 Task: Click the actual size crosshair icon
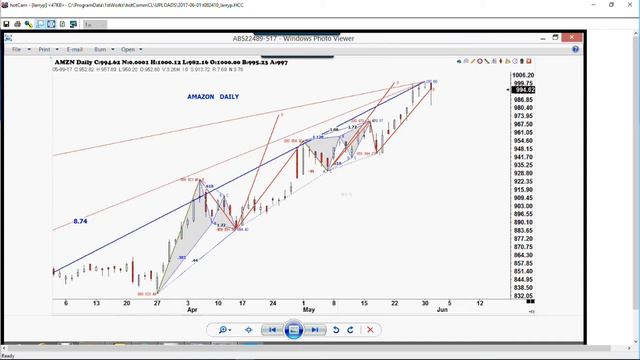point(249,330)
